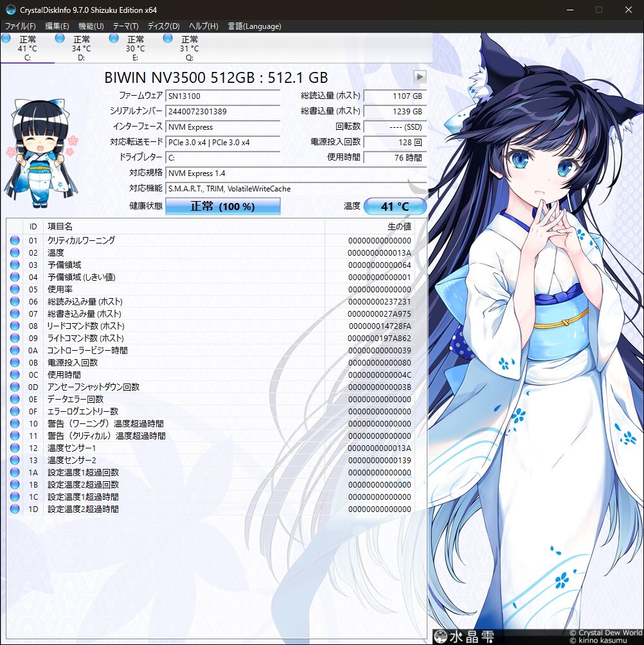Select the Q: drive tab at 31 °C
The image size is (644, 645).
tap(190, 48)
